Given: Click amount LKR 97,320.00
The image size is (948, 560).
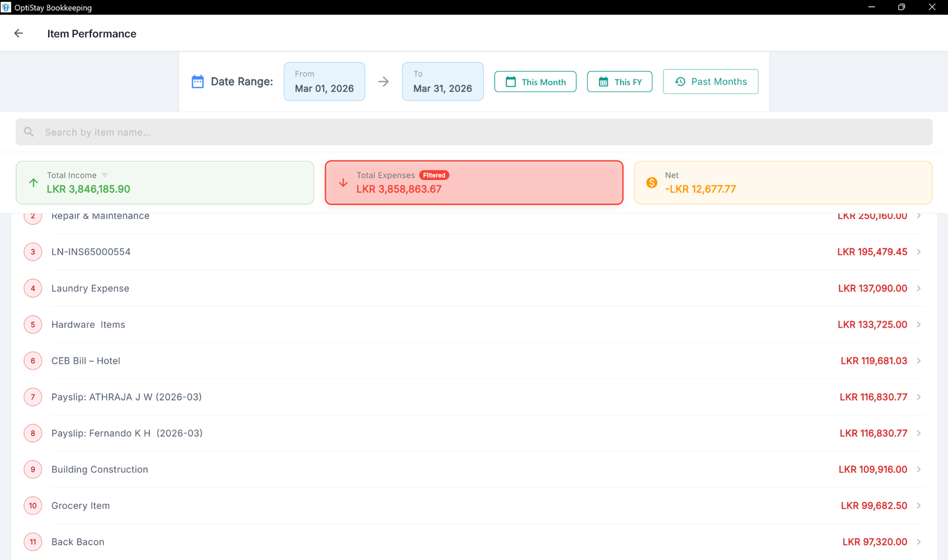Looking at the screenshot, I should pos(875,541).
